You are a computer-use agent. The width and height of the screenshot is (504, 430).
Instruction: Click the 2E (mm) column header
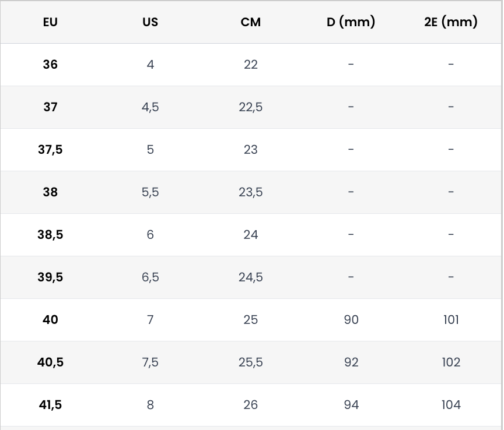[x=451, y=22]
